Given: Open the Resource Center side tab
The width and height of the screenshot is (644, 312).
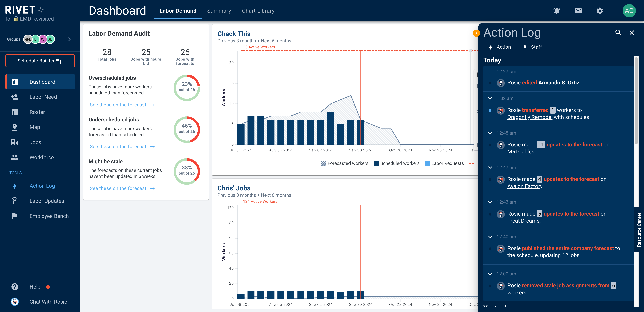Looking at the screenshot, I should click(x=639, y=230).
